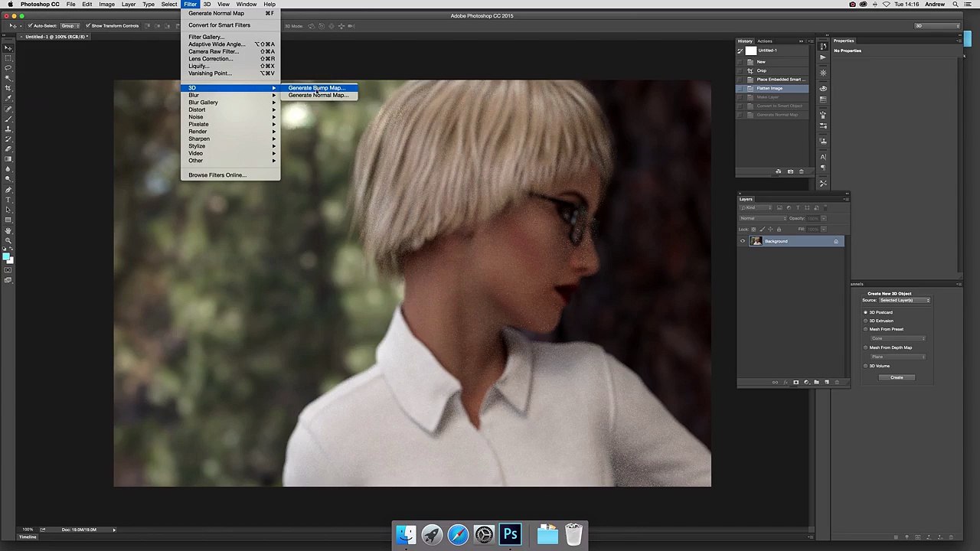Open Safari from the Dock
Viewport: 980px width, 551px height.
tap(458, 533)
